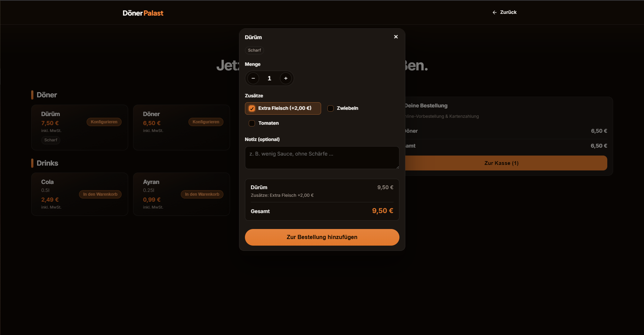This screenshot has width=644, height=335.
Task: Click the Deine Bestellung heading
Action: pyautogui.click(x=426, y=106)
